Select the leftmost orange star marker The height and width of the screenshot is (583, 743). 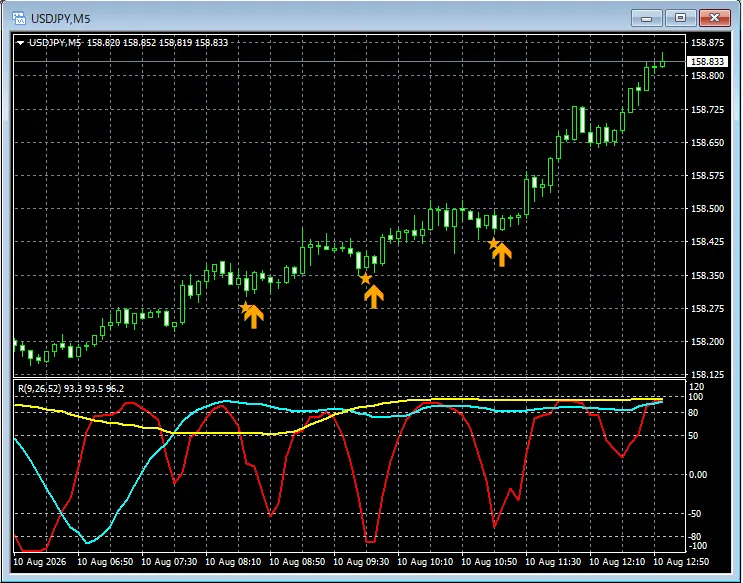click(245, 308)
